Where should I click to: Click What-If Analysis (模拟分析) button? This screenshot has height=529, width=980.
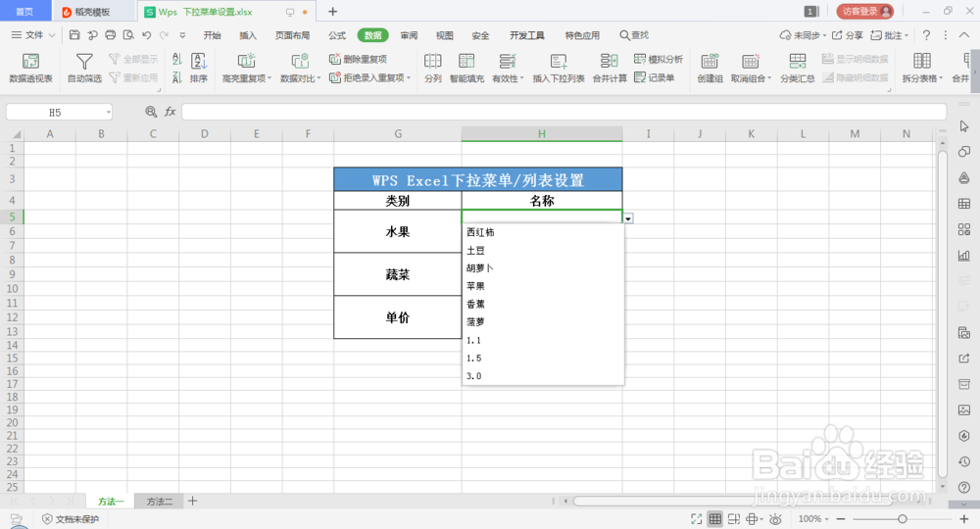coord(659,59)
